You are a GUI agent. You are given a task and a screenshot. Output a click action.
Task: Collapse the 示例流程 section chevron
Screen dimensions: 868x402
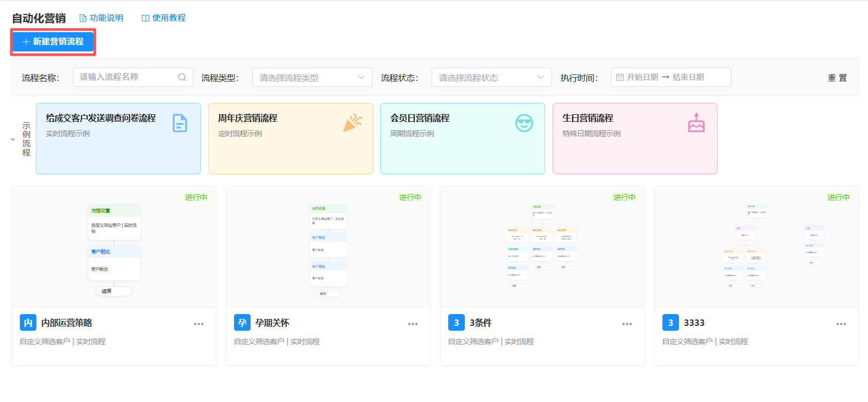point(13,139)
